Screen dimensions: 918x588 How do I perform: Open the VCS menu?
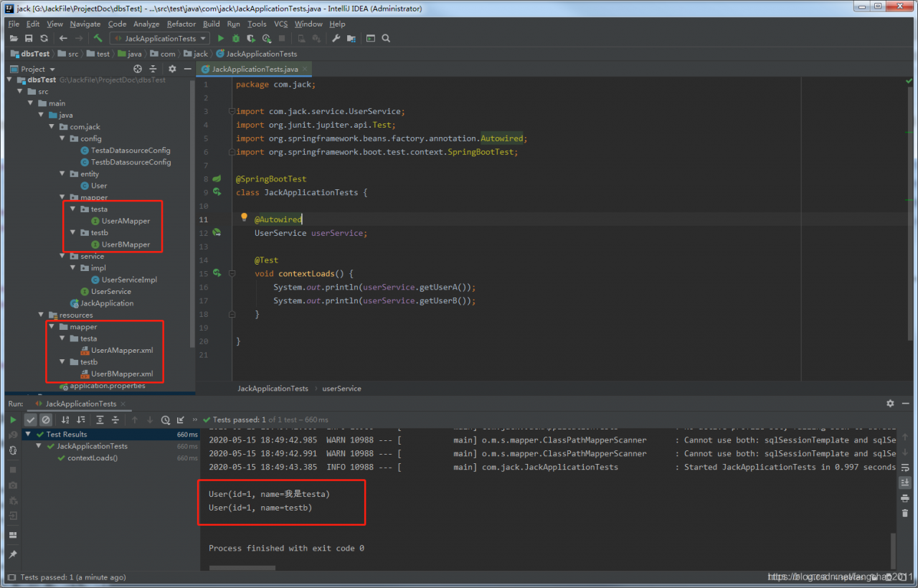coord(280,24)
